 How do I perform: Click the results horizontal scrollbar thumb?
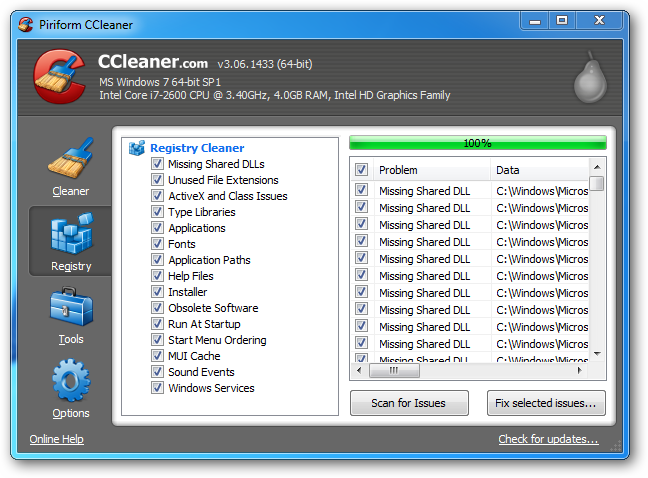pos(394,371)
